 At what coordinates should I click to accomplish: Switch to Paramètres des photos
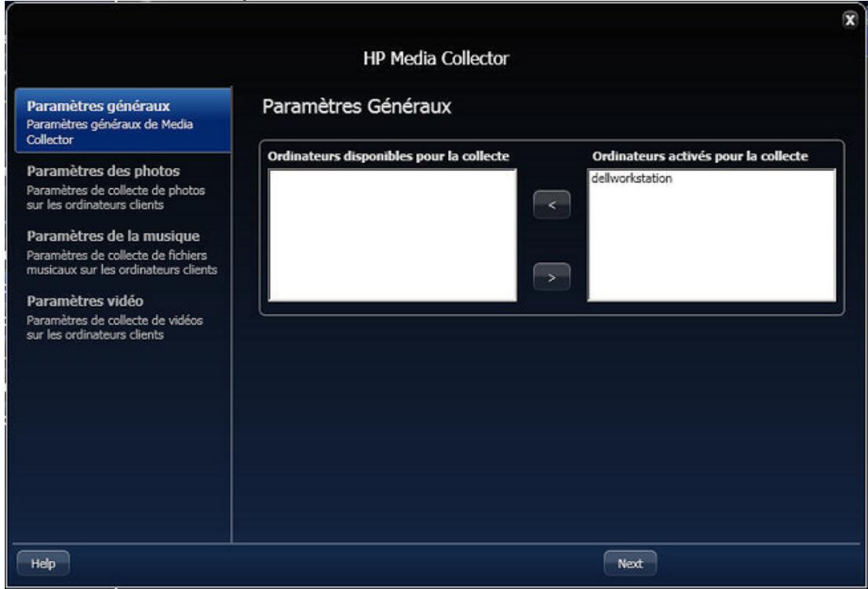[123, 187]
